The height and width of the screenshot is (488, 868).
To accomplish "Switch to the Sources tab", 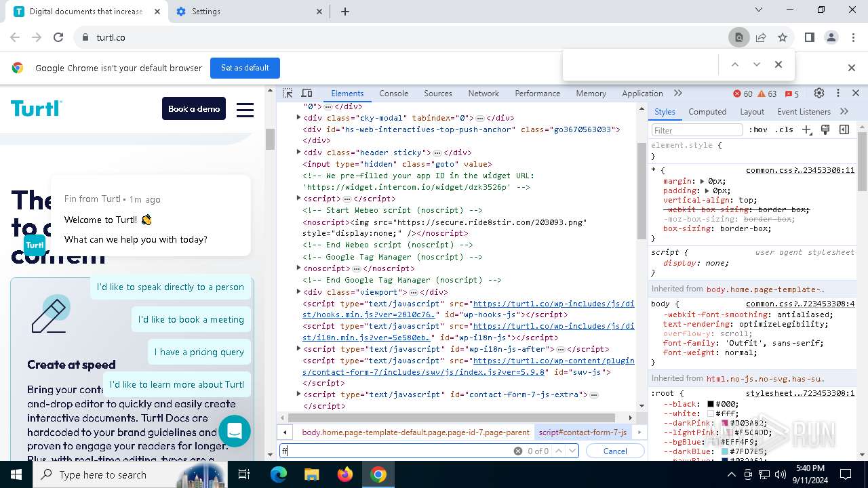I will click(x=438, y=94).
